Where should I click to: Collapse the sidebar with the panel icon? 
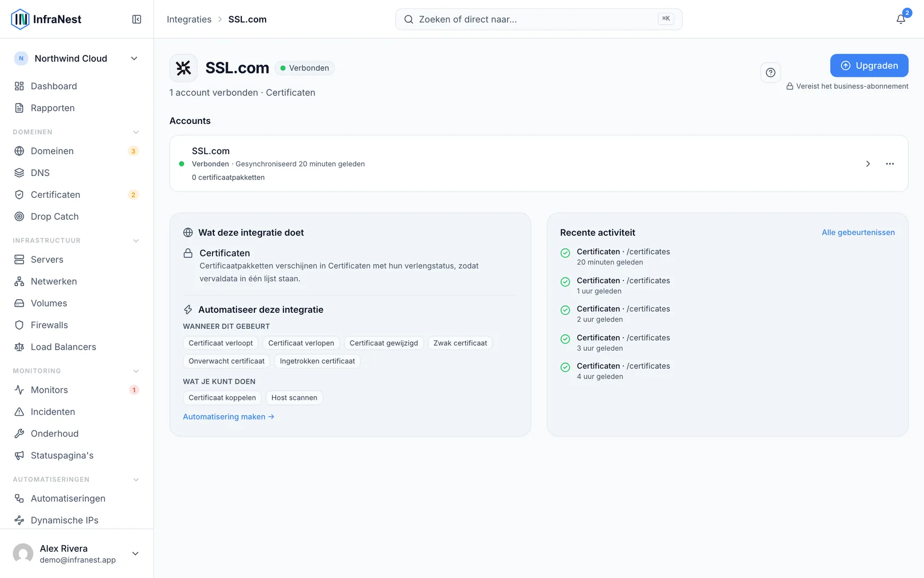point(137,19)
